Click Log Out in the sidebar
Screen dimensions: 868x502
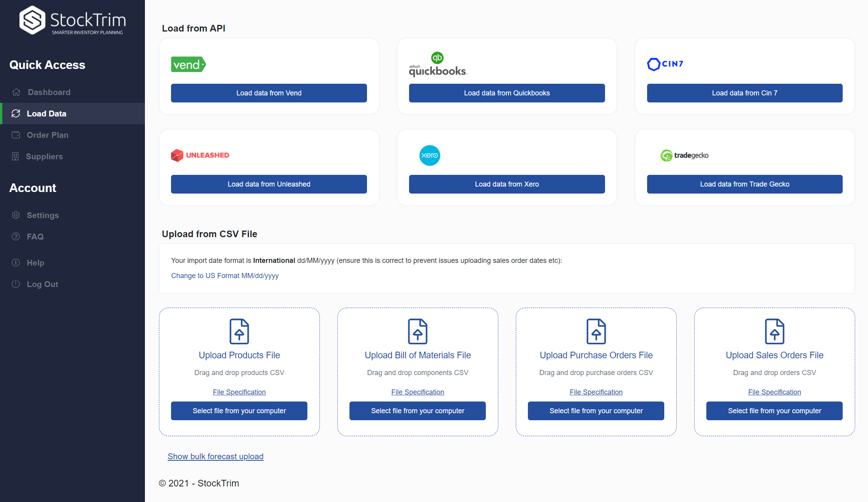pyautogui.click(x=42, y=284)
